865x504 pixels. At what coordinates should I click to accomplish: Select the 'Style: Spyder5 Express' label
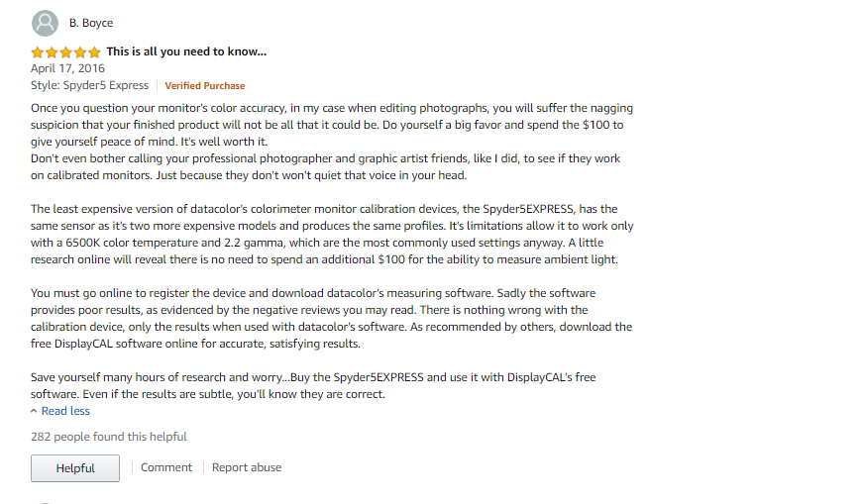point(89,85)
